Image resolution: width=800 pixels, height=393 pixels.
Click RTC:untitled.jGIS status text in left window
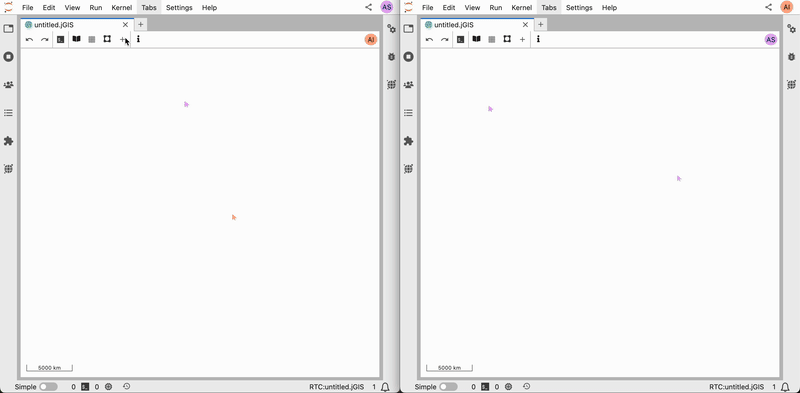337,387
